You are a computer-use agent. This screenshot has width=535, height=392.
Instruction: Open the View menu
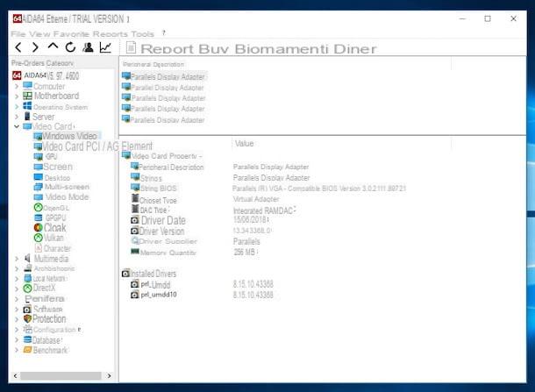(39, 34)
